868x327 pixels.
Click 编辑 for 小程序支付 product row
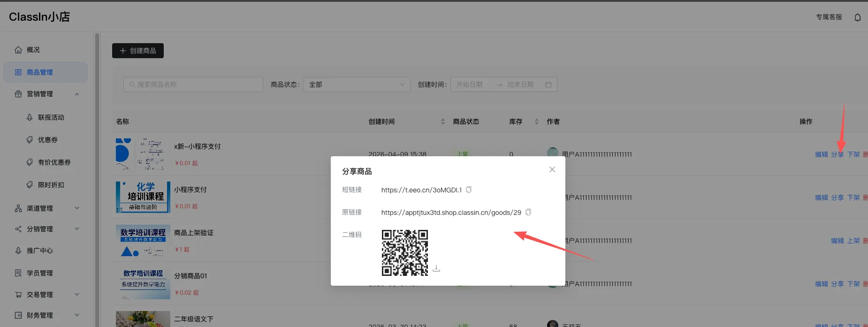pos(822,198)
